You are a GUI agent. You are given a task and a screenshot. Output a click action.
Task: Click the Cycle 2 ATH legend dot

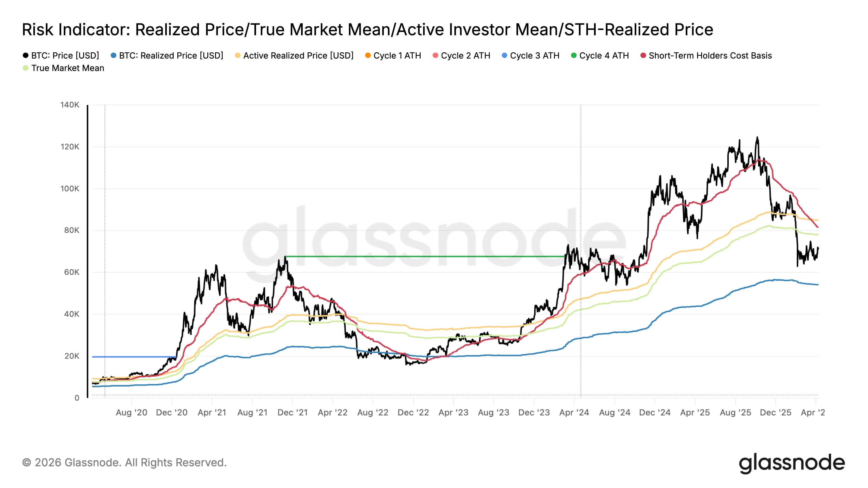click(x=435, y=56)
